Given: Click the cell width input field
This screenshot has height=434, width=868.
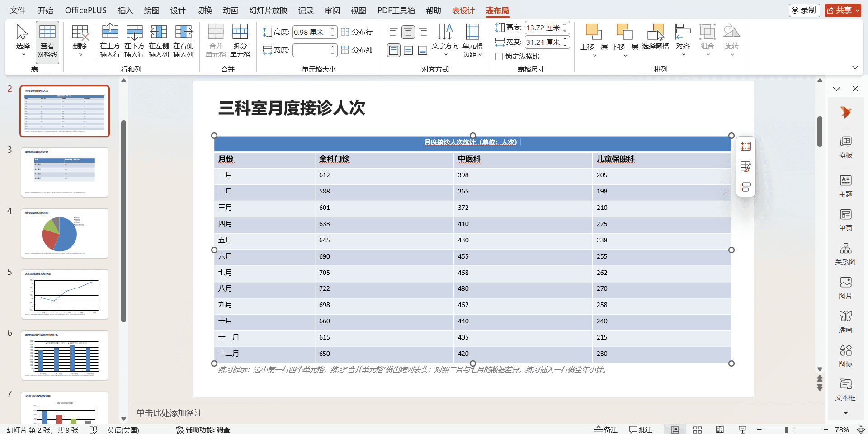Looking at the screenshot, I should 311,50.
